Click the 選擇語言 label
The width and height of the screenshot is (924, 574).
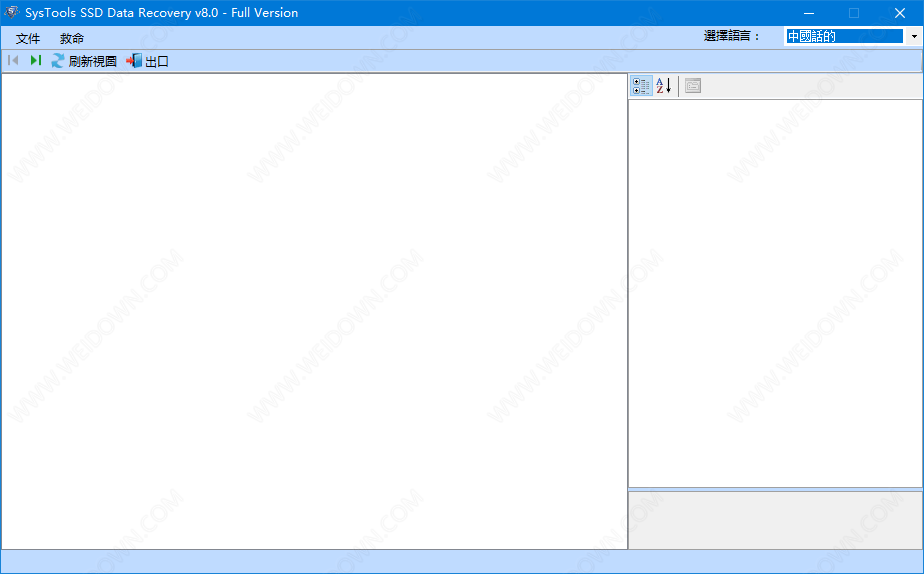point(732,36)
